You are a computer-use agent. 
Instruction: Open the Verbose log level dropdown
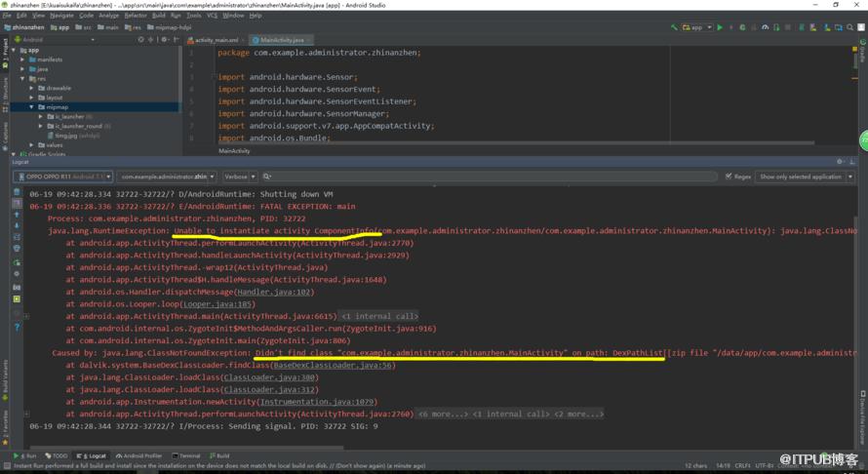(240, 177)
